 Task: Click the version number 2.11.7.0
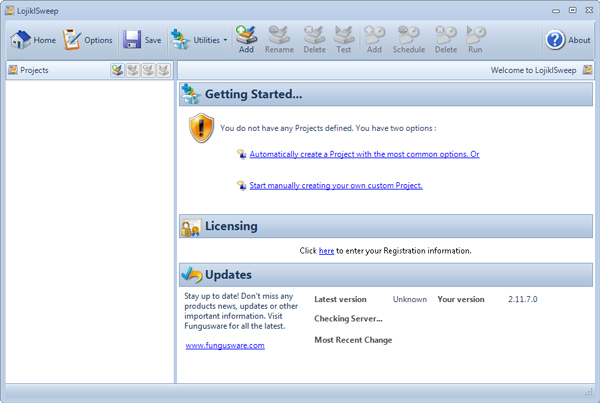523,299
